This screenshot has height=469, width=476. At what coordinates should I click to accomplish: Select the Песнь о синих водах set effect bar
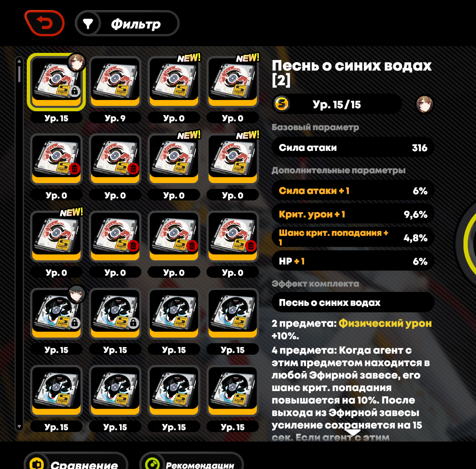[353, 302]
